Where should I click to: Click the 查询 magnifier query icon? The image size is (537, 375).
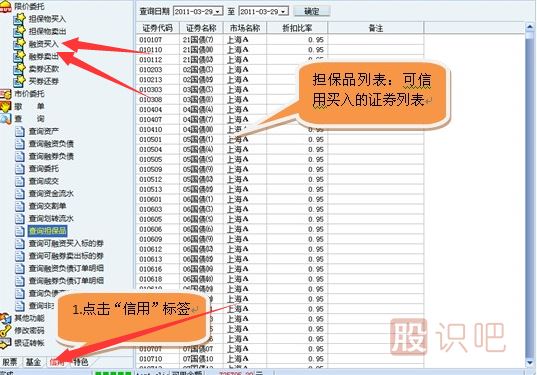click(5, 119)
